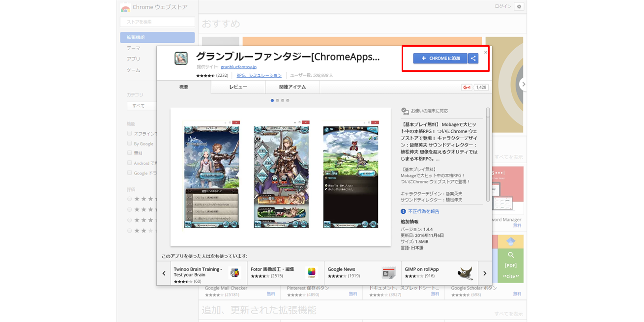Click the share icon button next to CHROME に追加

(x=473, y=59)
